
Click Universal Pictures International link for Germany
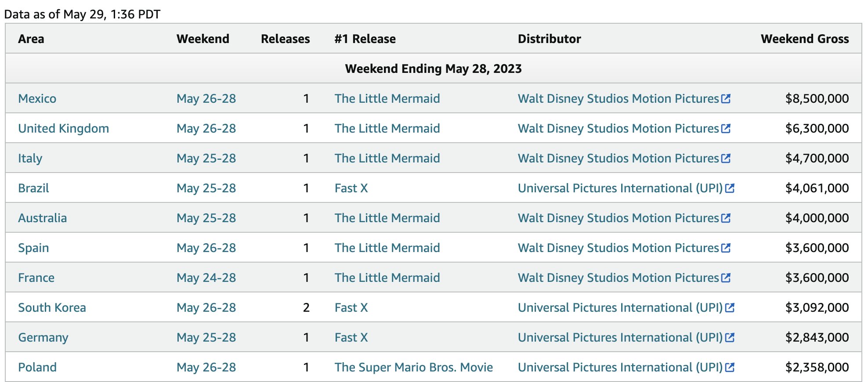(620, 338)
